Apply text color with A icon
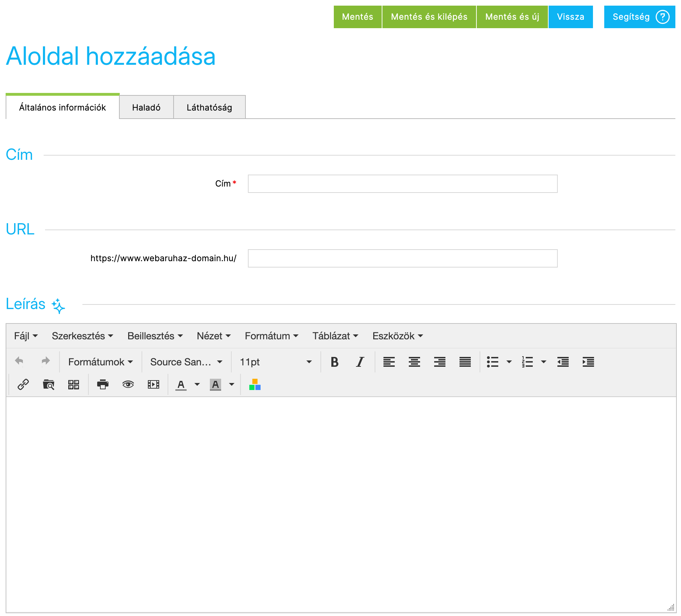Screen dimensions: 681x616 [x=181, y=385]
